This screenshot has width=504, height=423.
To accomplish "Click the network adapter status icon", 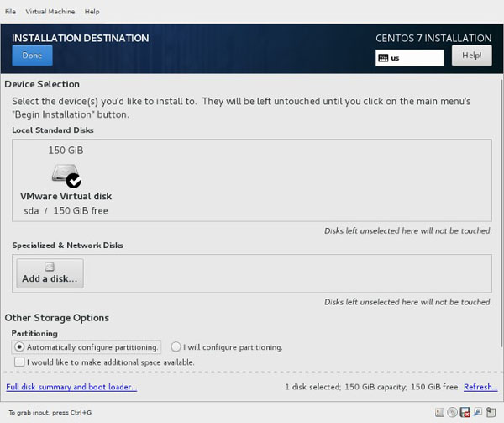I will (478, 412).
